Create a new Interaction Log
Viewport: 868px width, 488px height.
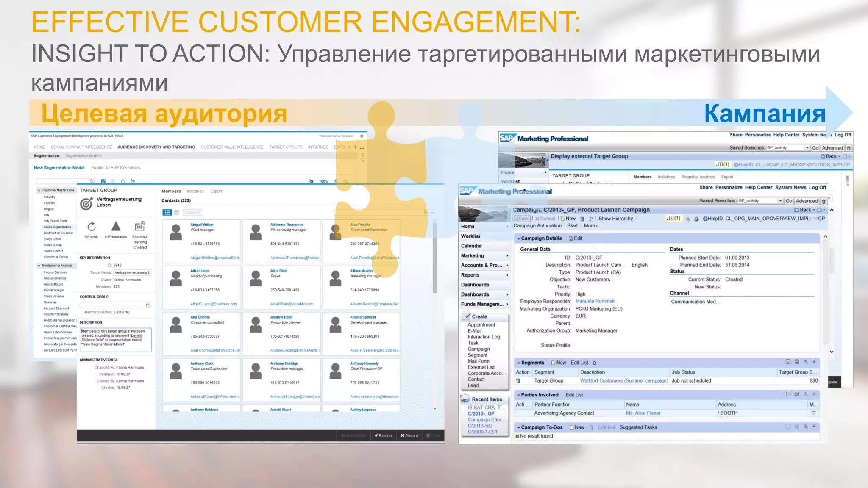[484, 337]
